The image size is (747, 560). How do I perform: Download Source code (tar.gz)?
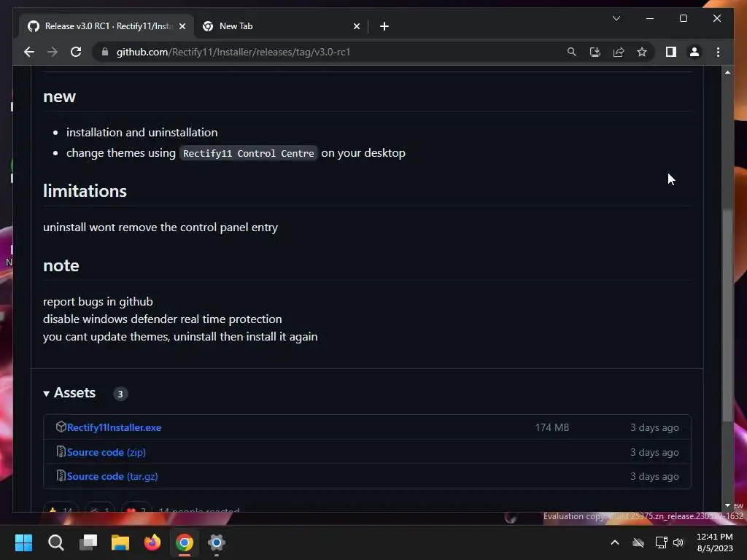(x=112, y=476)
